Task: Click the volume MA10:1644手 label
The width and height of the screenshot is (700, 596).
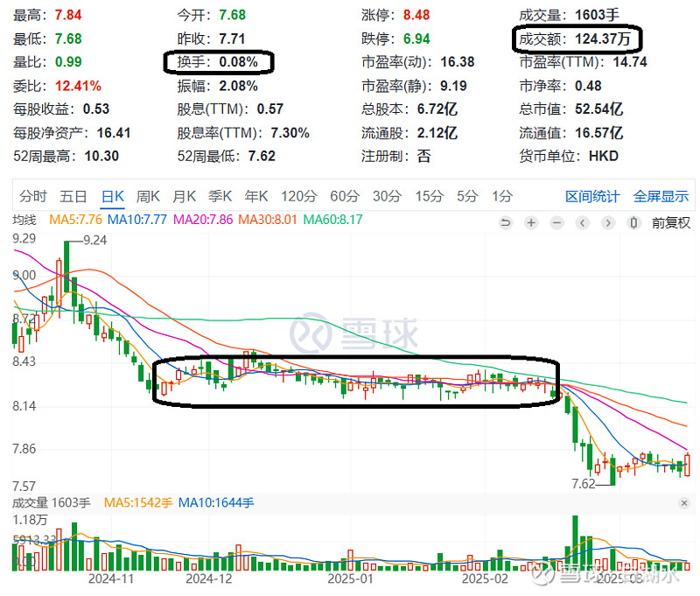Action: click(x=216, y=502)
